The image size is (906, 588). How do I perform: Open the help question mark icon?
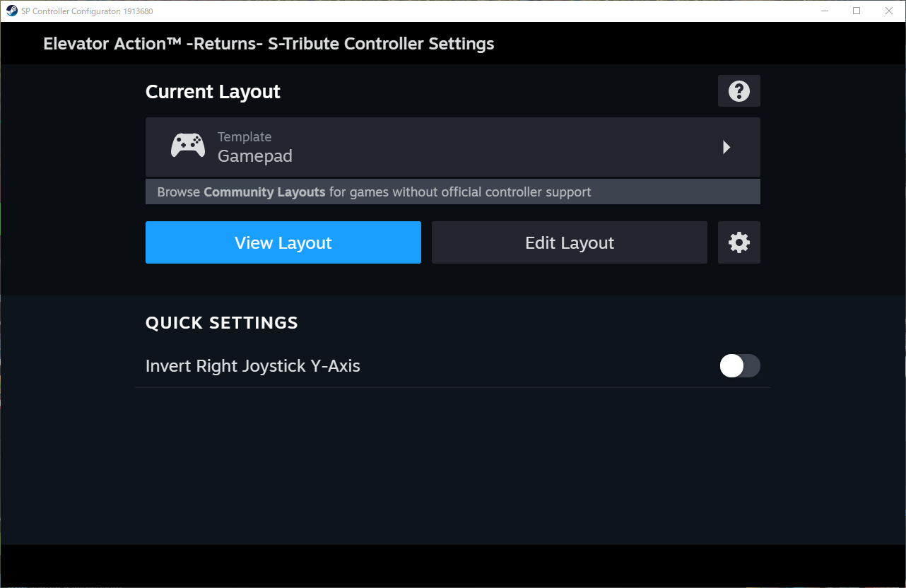739,91
